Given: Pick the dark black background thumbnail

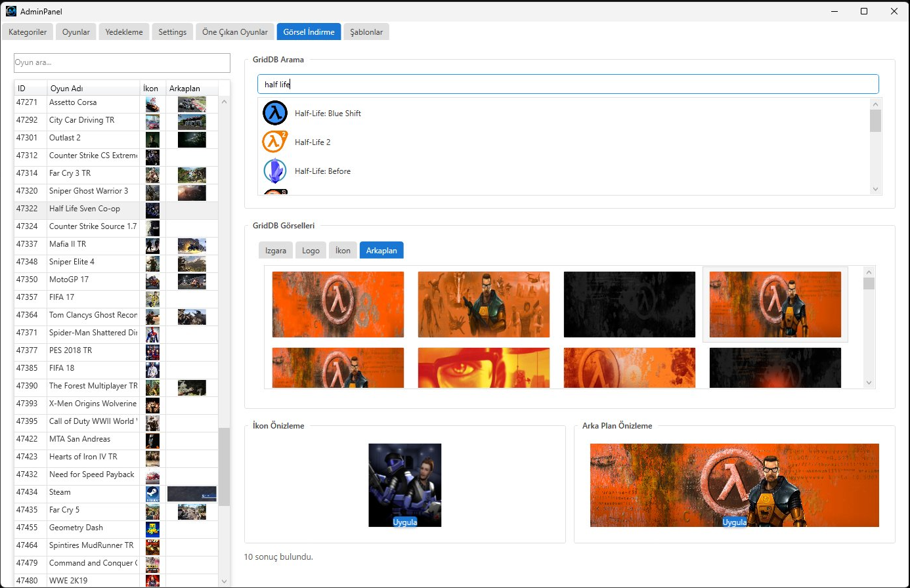Looking at the screenshot, I should coord(629,304).
